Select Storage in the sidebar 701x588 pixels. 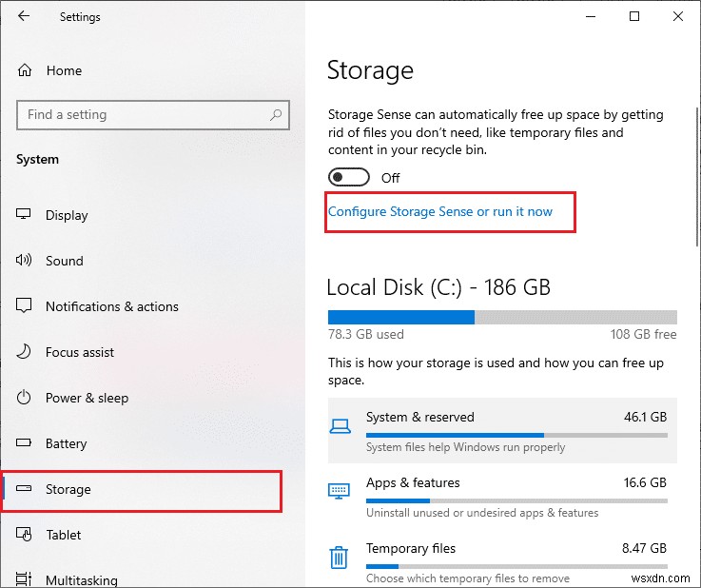tap(68, 489)
